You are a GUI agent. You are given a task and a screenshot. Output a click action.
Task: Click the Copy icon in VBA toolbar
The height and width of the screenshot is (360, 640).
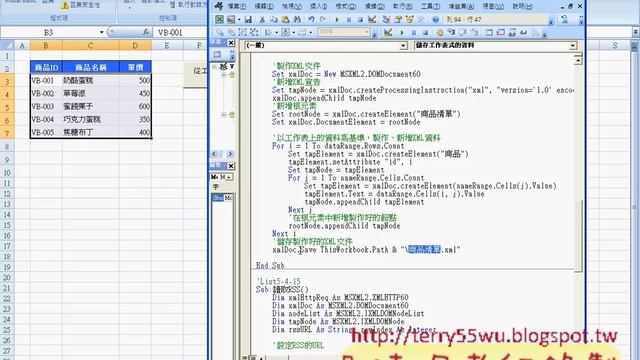click(273, 19)
